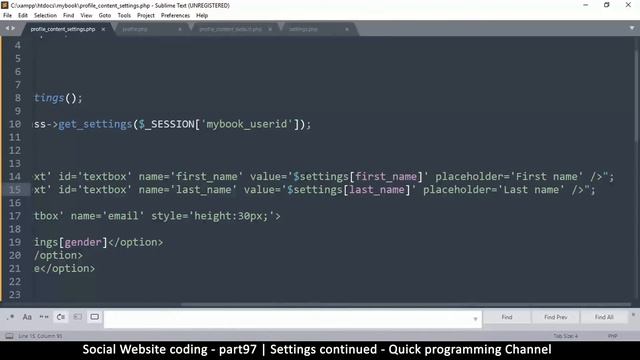
Task: Open the Goto menu
Action: click(x=105, y=16)
